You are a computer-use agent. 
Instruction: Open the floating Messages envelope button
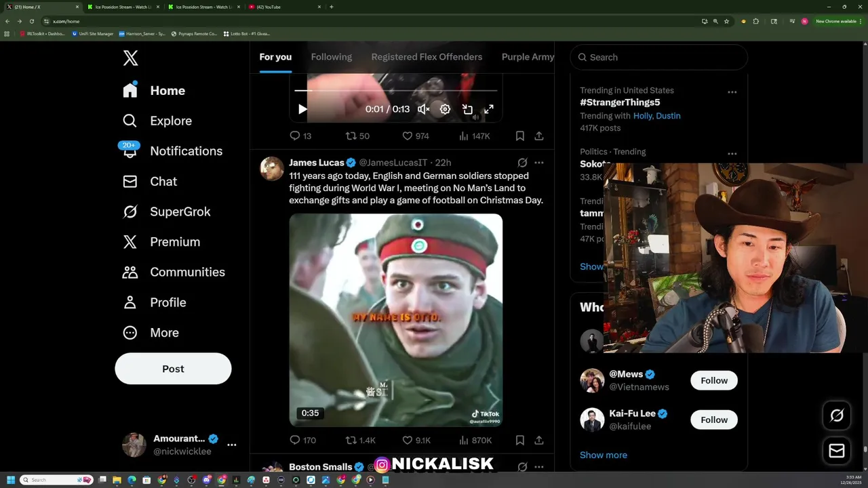click(837, 451)
